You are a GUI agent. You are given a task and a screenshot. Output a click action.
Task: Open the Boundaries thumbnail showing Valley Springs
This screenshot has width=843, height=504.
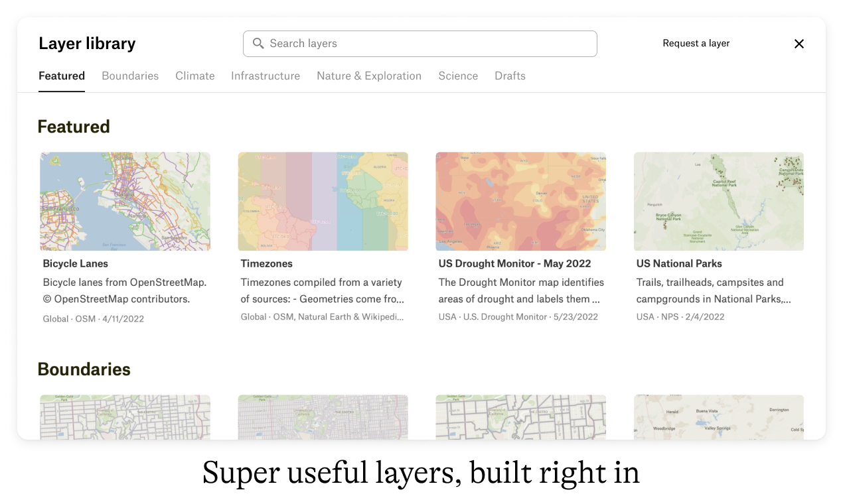click(x=719, y=417)
